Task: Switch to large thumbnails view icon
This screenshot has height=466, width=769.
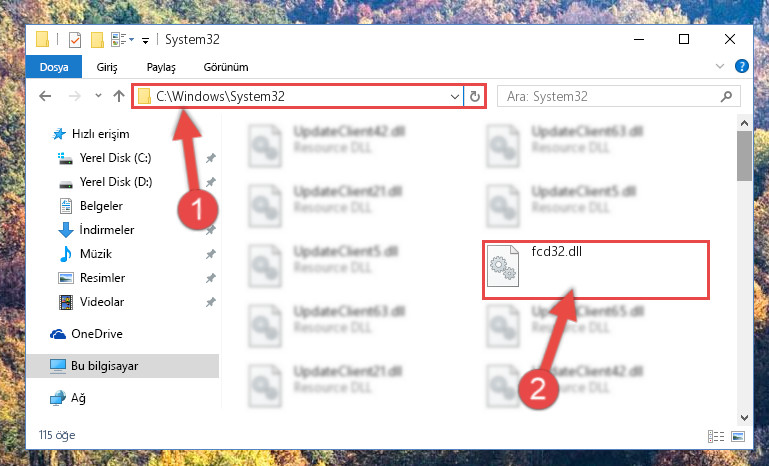Action: point(738,436)
